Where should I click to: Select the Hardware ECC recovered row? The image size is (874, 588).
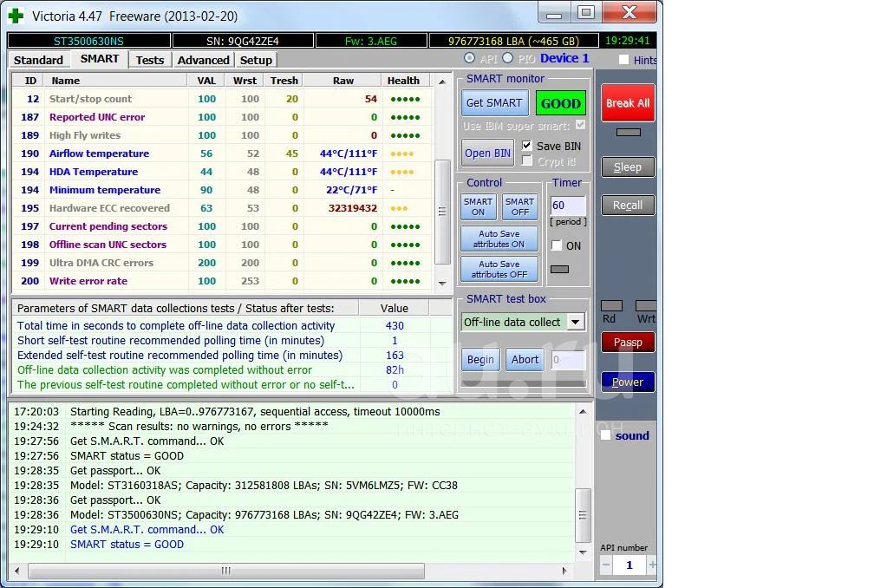222,208
